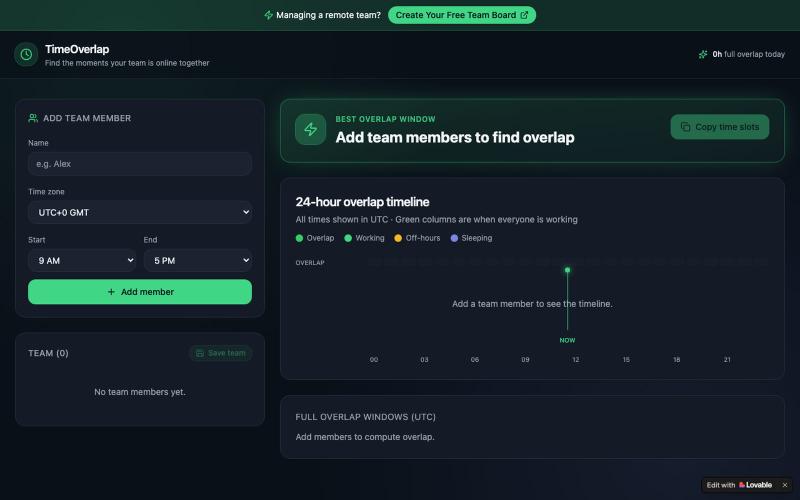This screenshot has height=500, width=800.
Task: Click the 'FULL OVERLAP WINDOWS (UTC)' label
Action: 365,417
